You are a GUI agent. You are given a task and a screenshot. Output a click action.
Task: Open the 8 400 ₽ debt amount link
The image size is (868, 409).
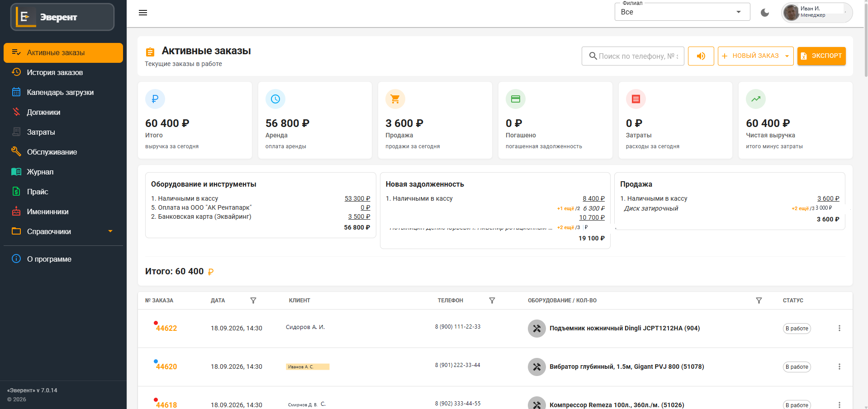pos(593,198)
